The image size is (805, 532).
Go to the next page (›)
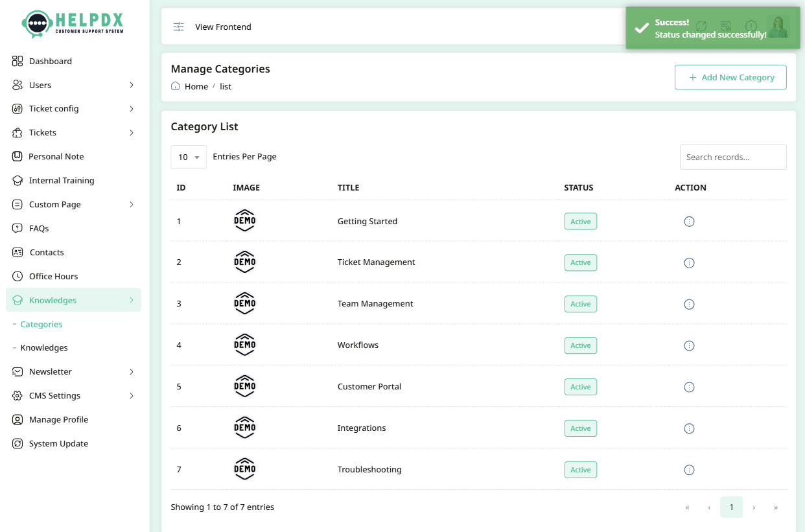click(754, 507)
